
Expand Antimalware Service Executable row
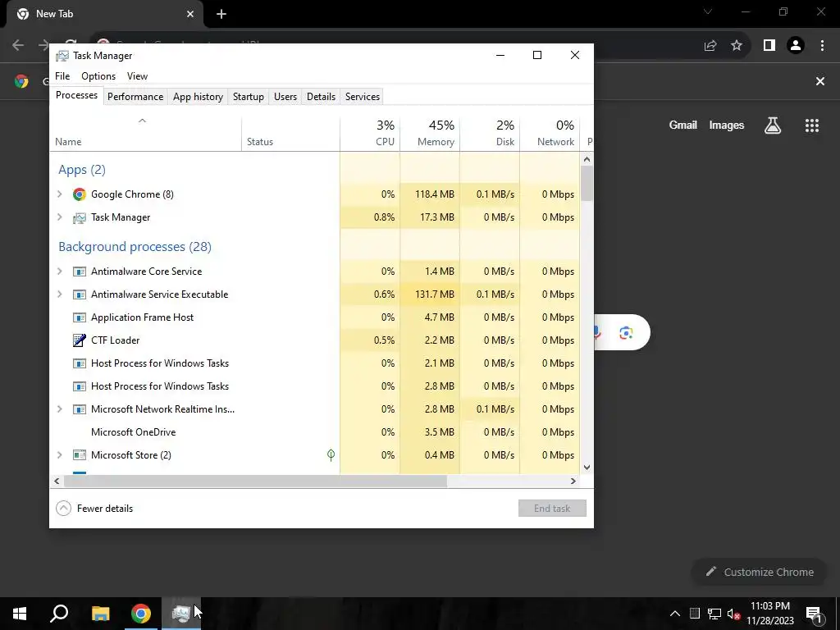pos(59,294)
